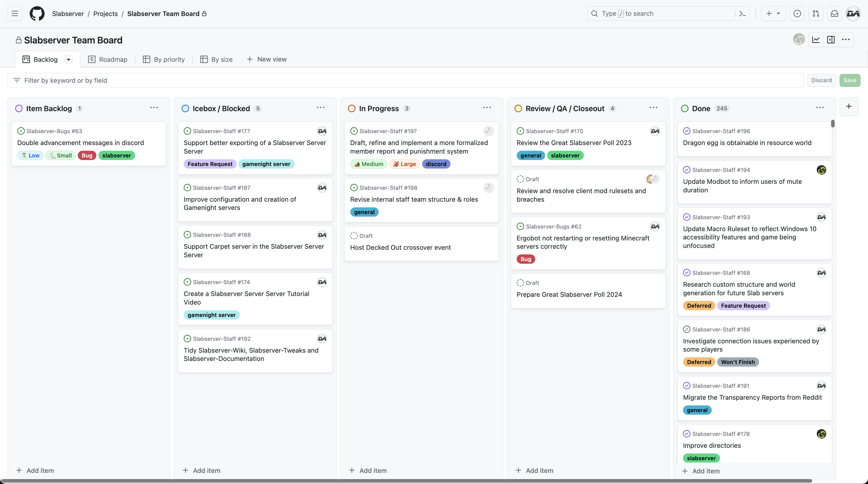868x484 pixels.
Task: Open the notifications inbox icon
Action: pos(834,13)
